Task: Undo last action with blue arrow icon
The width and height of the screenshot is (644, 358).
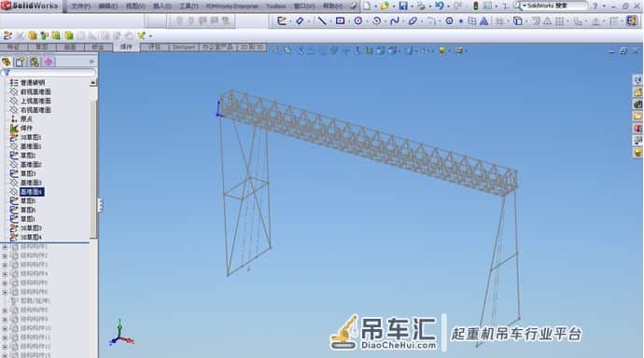Action: click(440, 6)
